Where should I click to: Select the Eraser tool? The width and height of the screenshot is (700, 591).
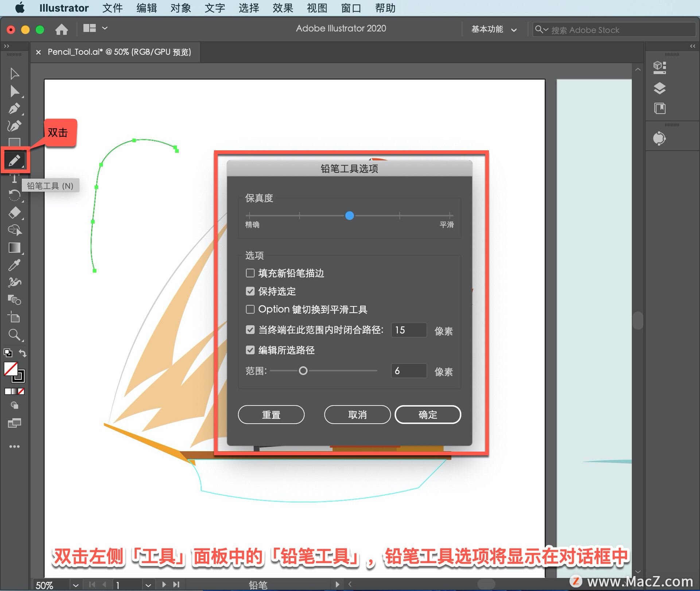(x=15, y=213)
